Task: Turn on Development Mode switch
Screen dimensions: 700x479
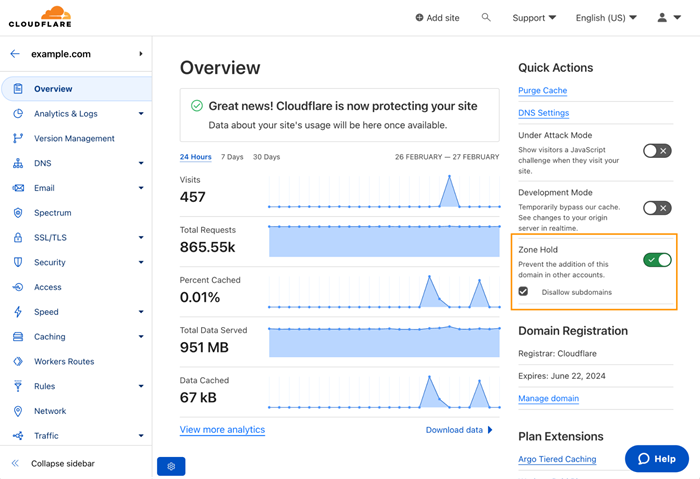Action: coord(656,208)
